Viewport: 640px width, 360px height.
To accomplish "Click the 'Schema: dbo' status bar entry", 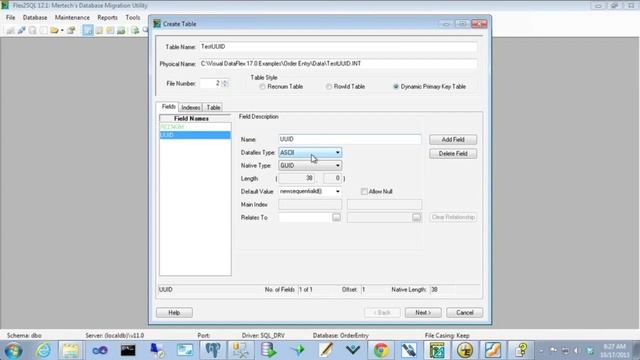I will 24,336.
